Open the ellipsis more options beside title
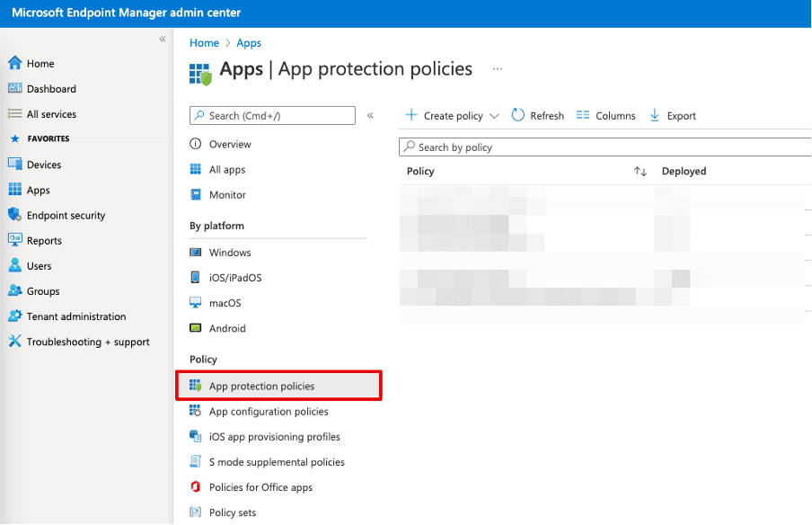 [x=498, y=69]
